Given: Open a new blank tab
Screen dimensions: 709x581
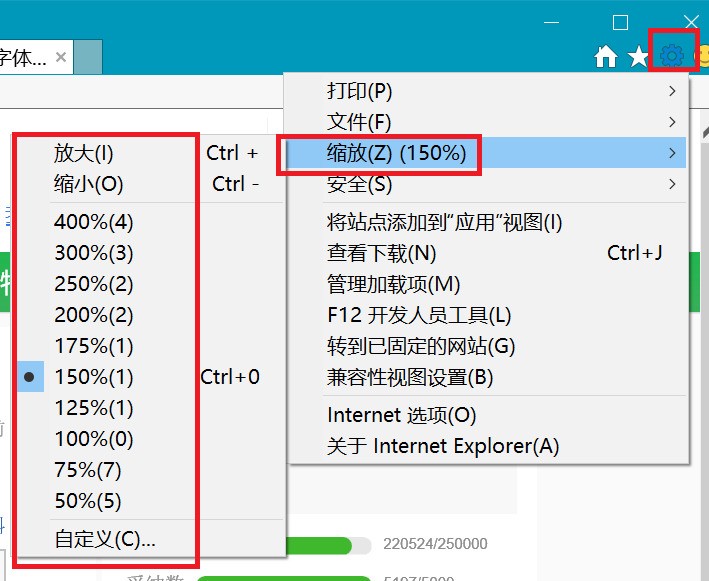Looking at the screenshot, I should coord(88,57).
